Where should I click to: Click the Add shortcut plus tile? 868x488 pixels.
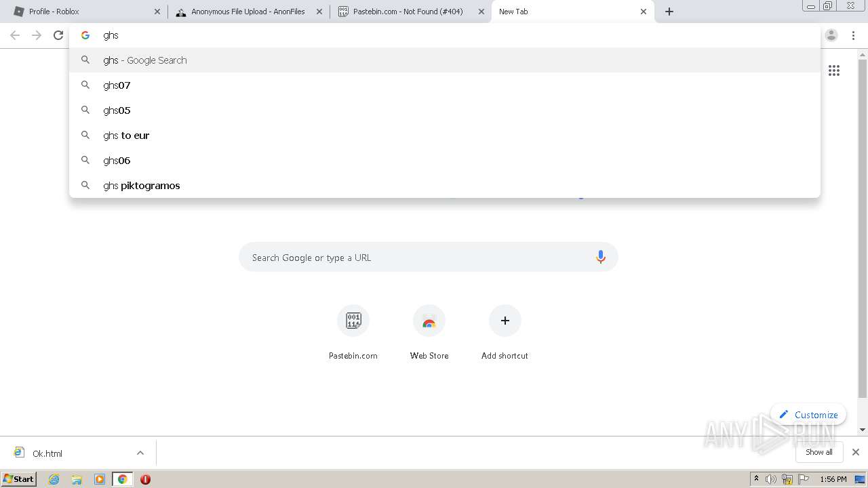coord(505,333)
